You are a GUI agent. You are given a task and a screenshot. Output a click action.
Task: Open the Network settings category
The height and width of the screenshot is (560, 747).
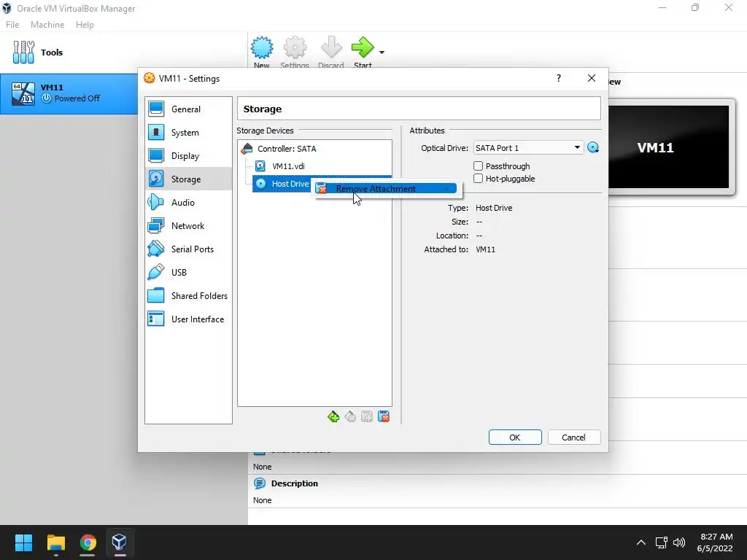coord(188,226)
